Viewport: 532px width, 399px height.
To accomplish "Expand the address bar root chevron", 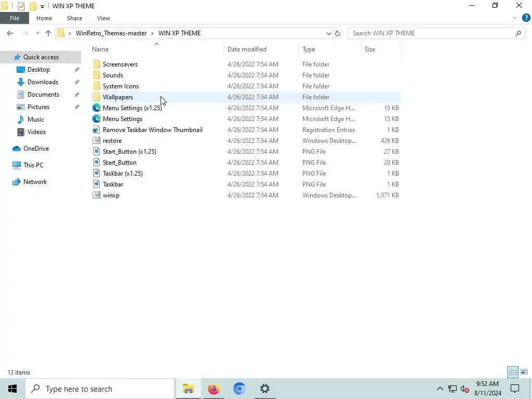I will pos(70,33).
